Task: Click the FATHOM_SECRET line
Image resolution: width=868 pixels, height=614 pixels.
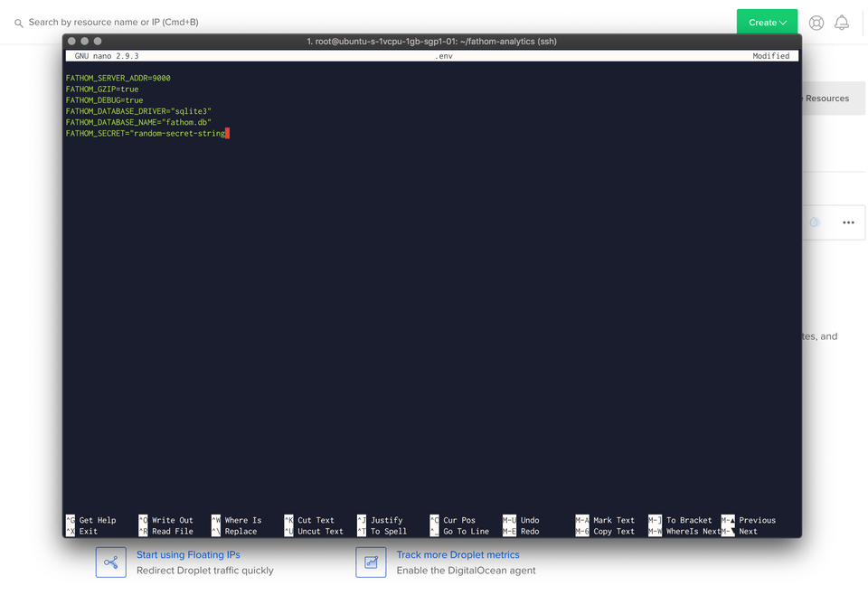Action: click(x=146, y=134)
